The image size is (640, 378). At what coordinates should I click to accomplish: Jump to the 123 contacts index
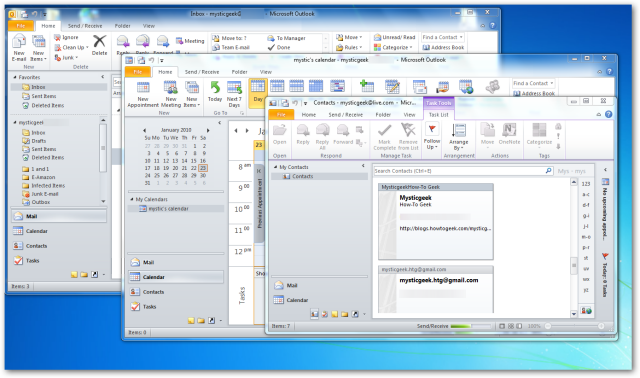[x=586, y=184]
